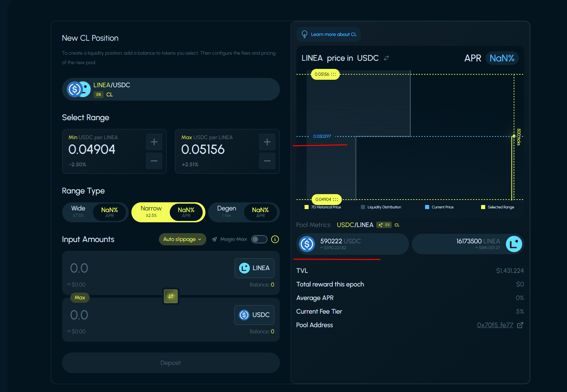567x392 pixels.
Task: Open the Auto slippage dropdown
Action: click(x=182, y=239)
